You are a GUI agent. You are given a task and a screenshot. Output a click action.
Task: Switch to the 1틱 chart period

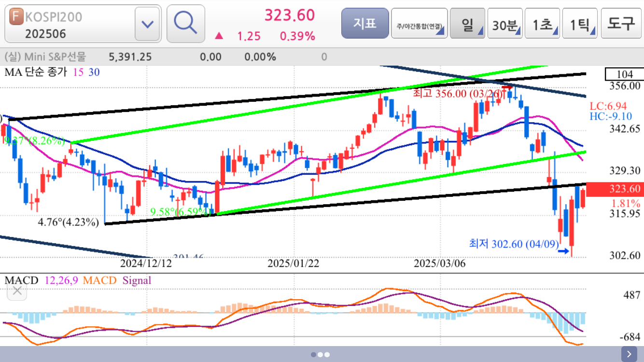tap(580, 24)
